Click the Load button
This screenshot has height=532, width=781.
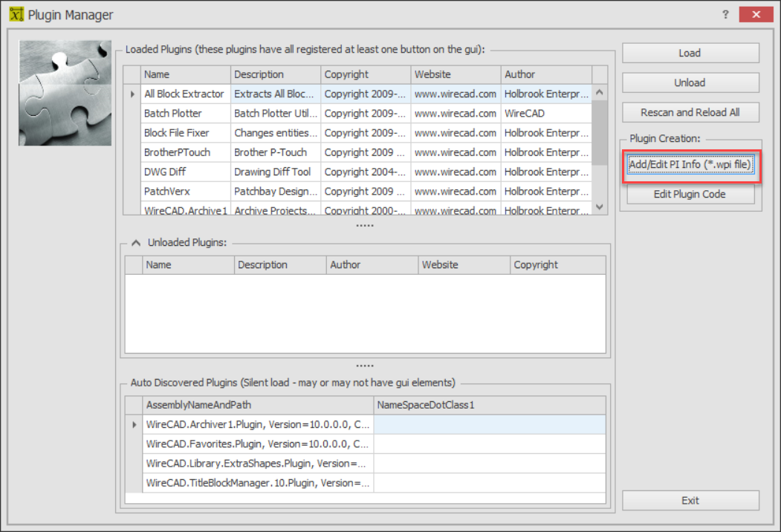pos(690,53)
